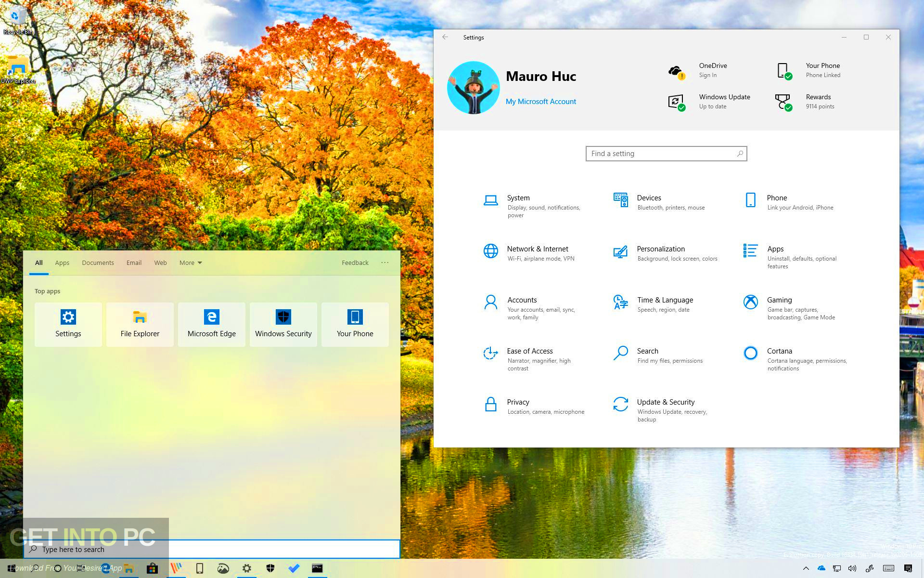
Task: Open the Windows Ink Workspace pen icon
Action: coord(870,568)
